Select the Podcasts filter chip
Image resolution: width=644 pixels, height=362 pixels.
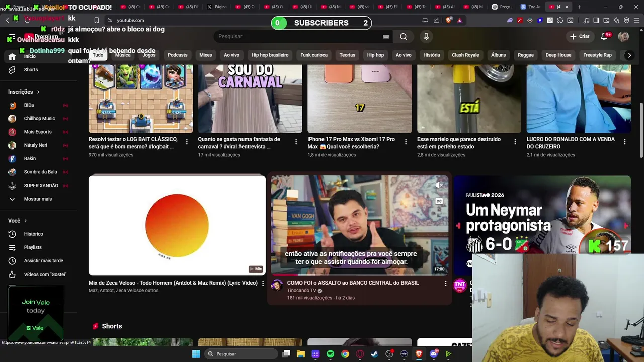177,55
